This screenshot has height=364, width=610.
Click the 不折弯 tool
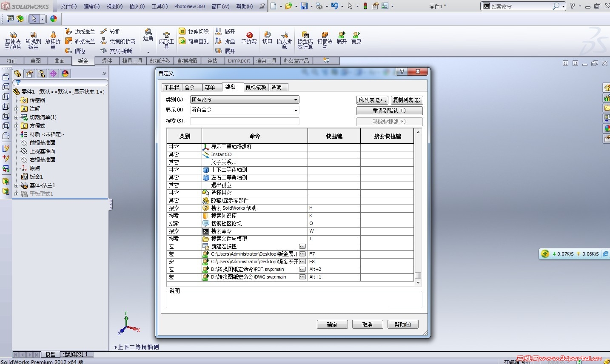click(249, 38)
